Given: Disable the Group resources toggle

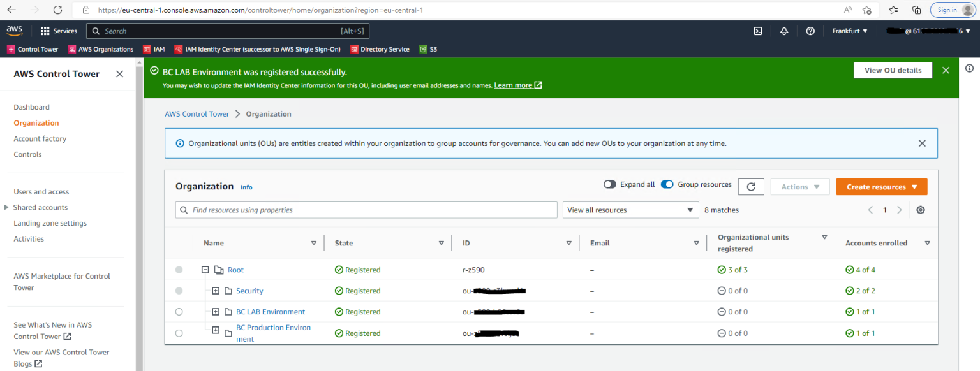Looking at the screenshot, I should [x=667, y=184].
